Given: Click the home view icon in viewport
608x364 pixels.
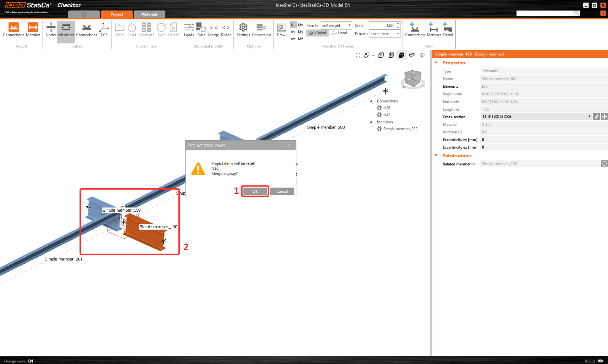Looking at the screenshot, I should [422, 55].
